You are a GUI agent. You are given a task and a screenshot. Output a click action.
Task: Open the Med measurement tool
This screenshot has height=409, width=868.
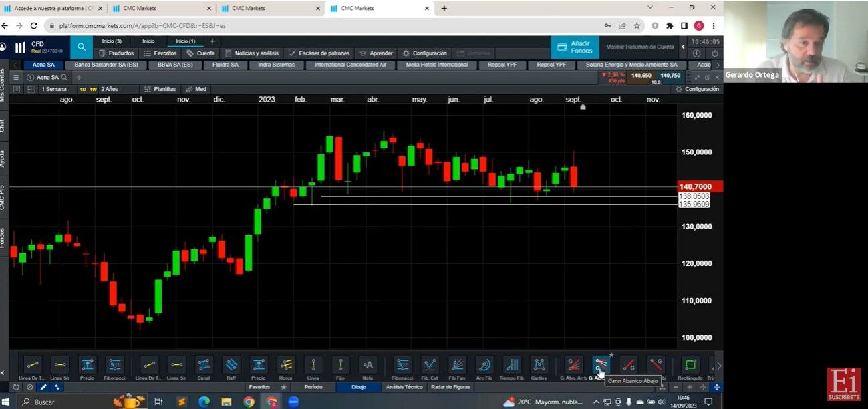coord(196,89)
